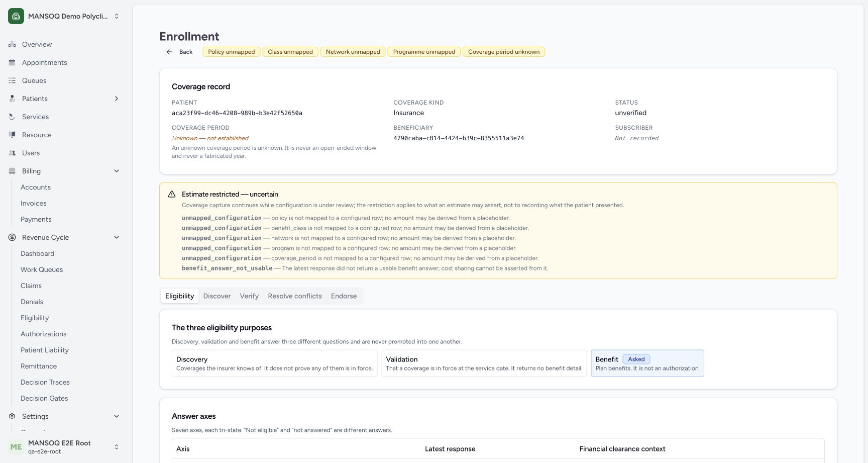Click the warning triangle icon in estimate banner
The image size is (868, 463).
[172, 194]
